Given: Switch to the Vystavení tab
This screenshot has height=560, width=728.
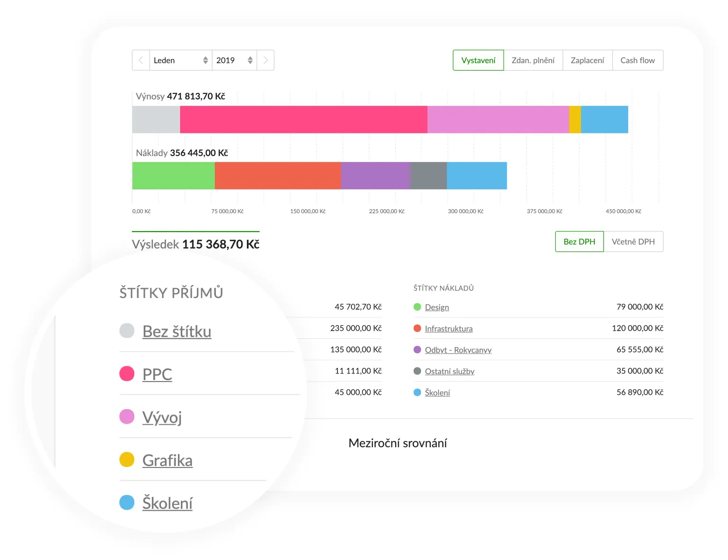Looking at the screenshot, I should (478, 60).
